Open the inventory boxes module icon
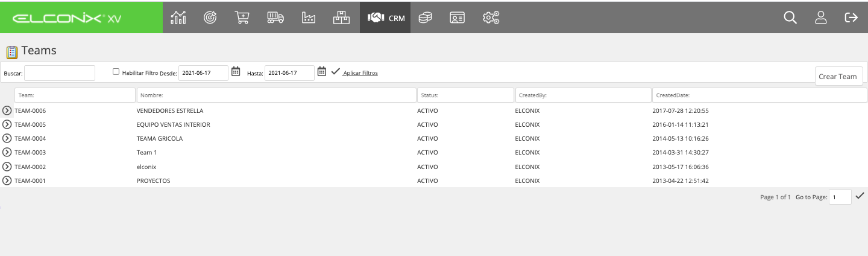The image size is (868, 256). pyautogui.click(x=342, y=18)
